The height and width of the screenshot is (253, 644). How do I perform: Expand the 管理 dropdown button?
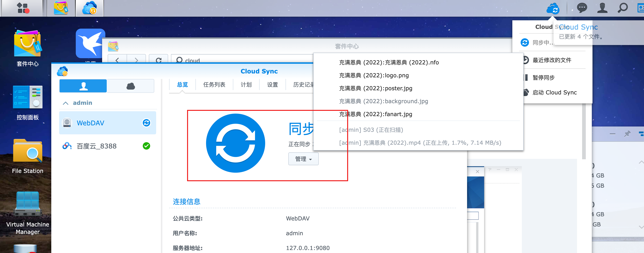tap(303, 159)
